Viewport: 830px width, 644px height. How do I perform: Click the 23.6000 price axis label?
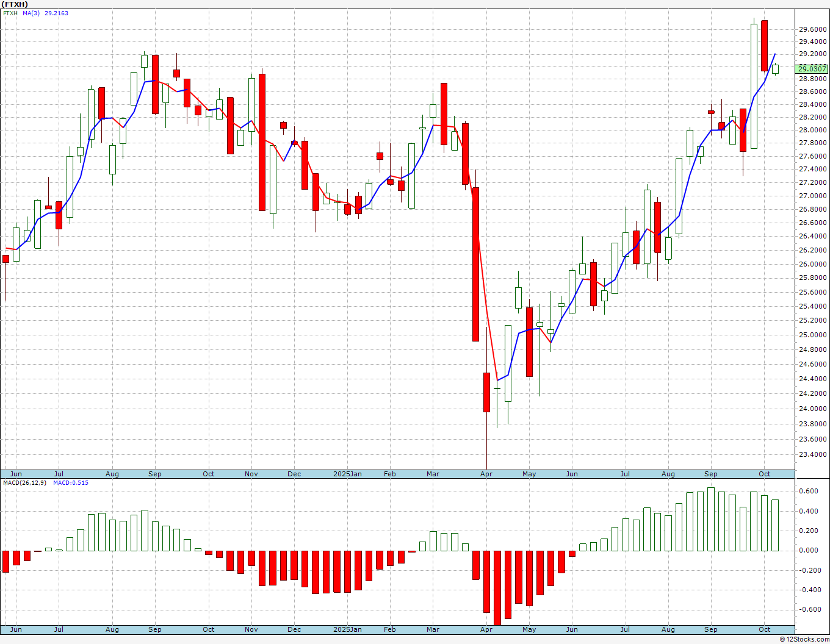click(x=812, y=439)
